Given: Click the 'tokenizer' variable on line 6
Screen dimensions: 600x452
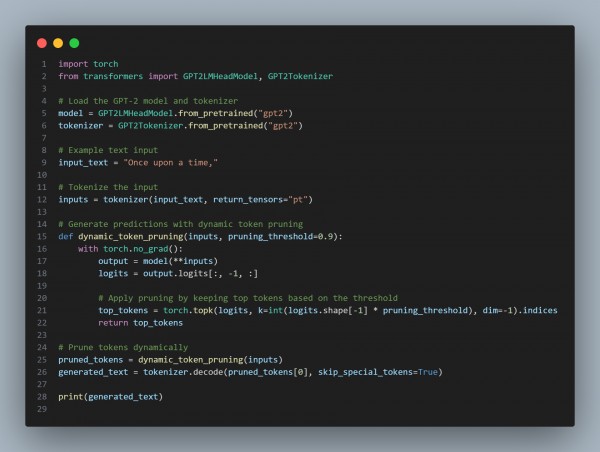Looking at the screenshot, I should [80, 126].
